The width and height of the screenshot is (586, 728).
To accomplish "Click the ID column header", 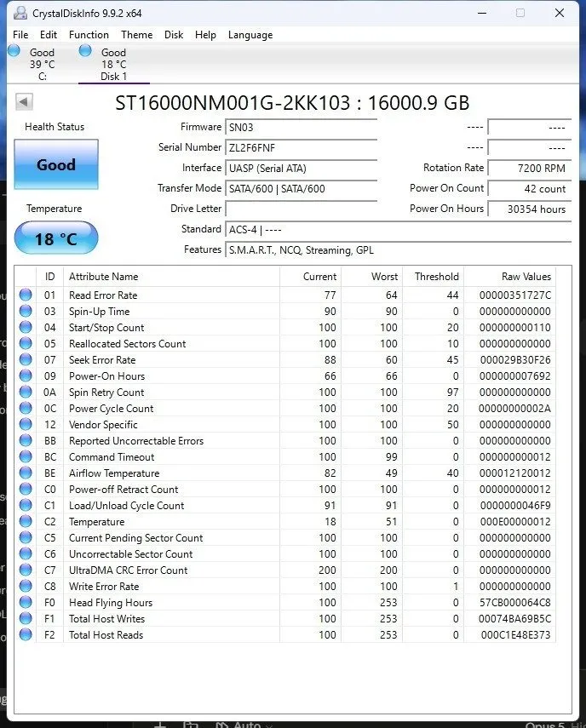I will click(x=49, y=277).
